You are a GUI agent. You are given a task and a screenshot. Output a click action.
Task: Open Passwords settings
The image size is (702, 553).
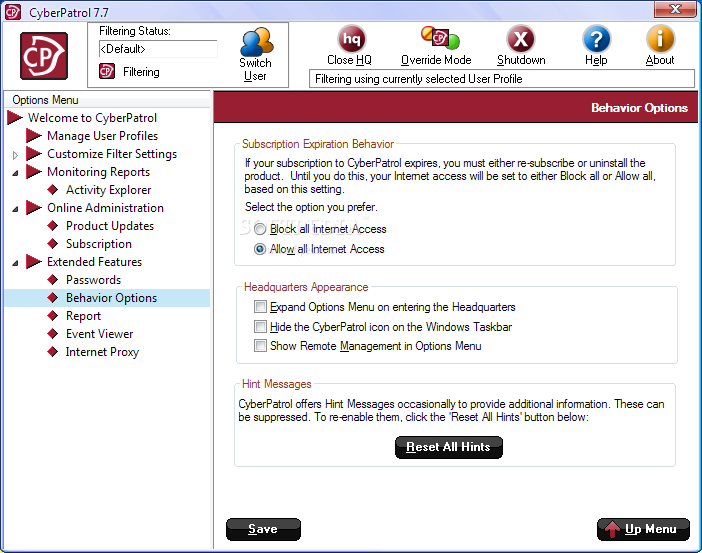click(x=93, y=280)
